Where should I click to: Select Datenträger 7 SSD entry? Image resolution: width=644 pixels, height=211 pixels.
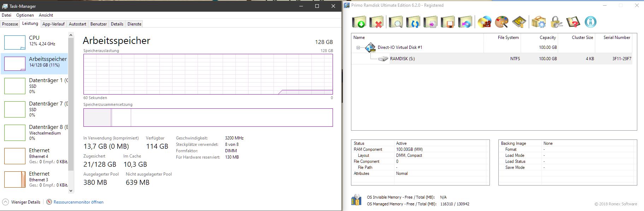(x=35, y=109)
